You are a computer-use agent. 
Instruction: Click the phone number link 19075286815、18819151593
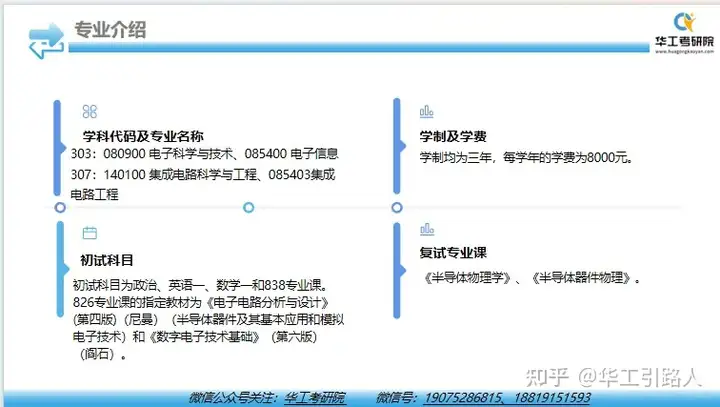[x=507, y=397]
